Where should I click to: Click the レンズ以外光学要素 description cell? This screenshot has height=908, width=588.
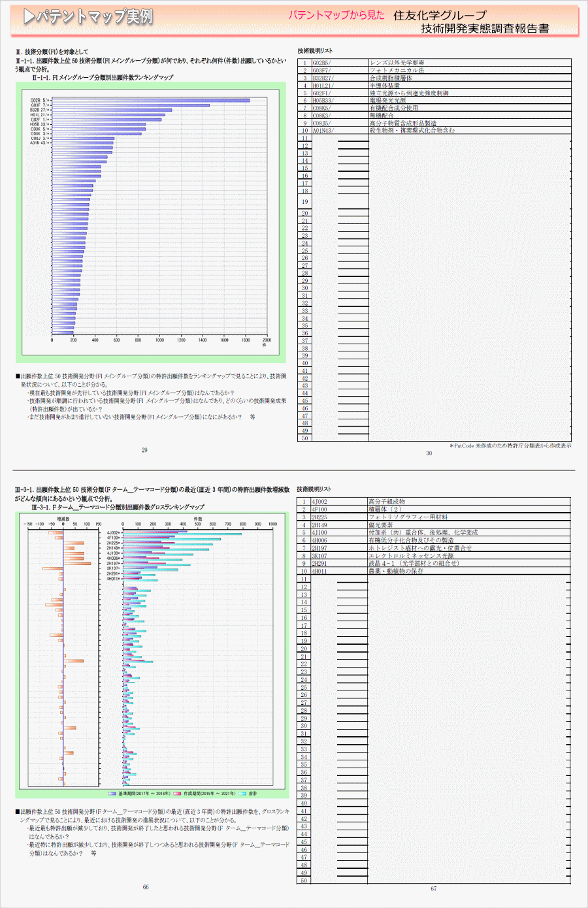pos(470,63)
